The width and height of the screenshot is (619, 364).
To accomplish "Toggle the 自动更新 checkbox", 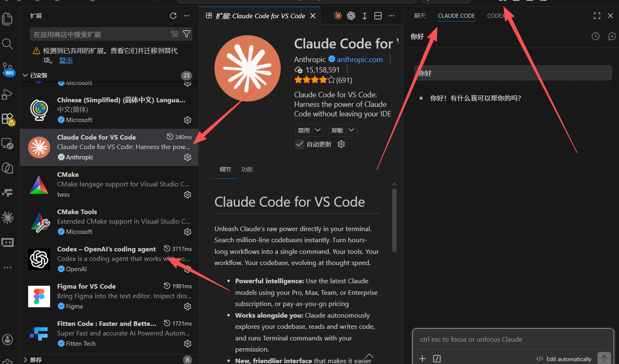I will (300, 144).
